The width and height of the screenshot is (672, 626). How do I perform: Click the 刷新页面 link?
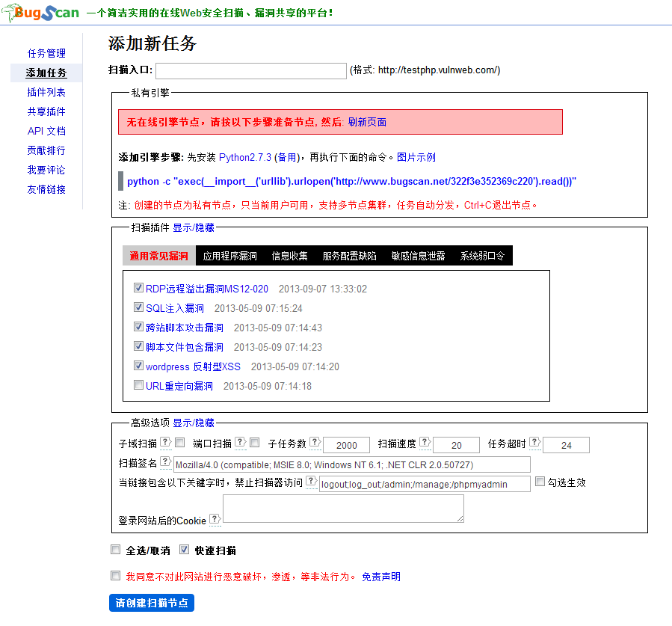[367, 122]
